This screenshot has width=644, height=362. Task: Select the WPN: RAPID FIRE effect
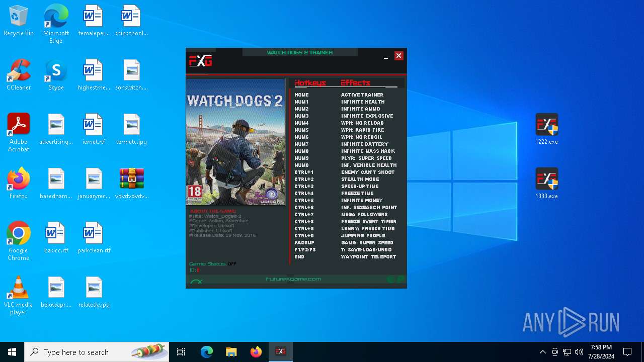click(363, 130)
